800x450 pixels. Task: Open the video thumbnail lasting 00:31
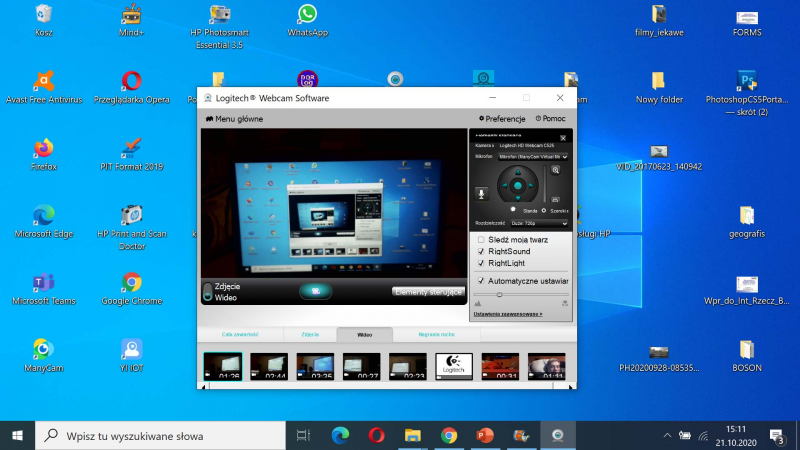pos(500,366)
